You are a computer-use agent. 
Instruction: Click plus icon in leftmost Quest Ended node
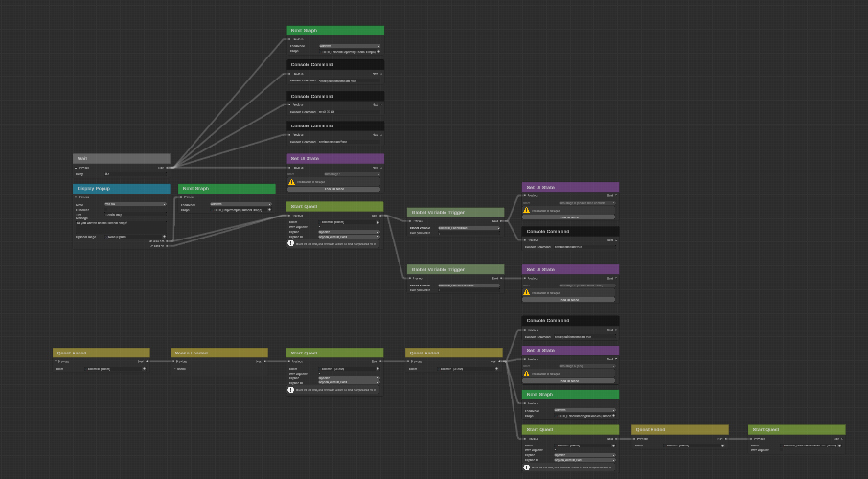(x=143, y=368)
